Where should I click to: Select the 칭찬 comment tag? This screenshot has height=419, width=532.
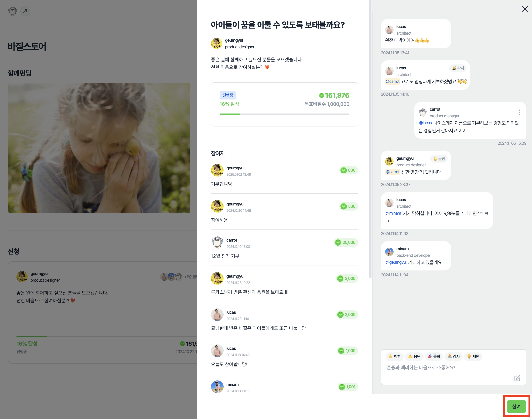pyautogui.click(x=395, y=356)
